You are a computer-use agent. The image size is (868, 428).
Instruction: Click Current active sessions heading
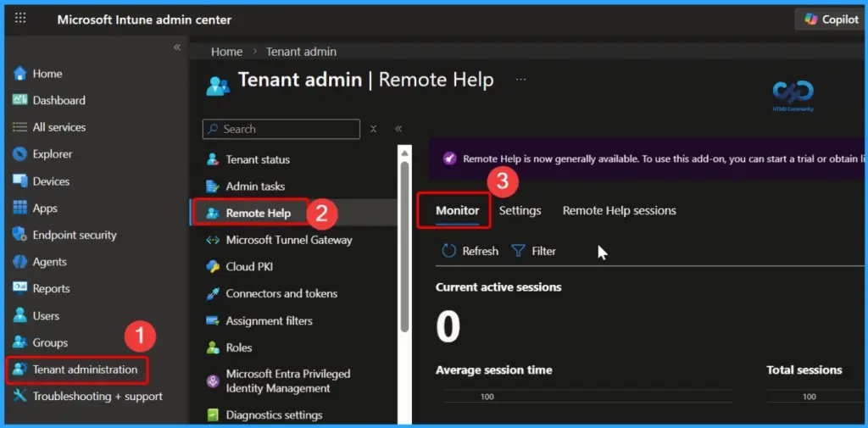[498, 287]
